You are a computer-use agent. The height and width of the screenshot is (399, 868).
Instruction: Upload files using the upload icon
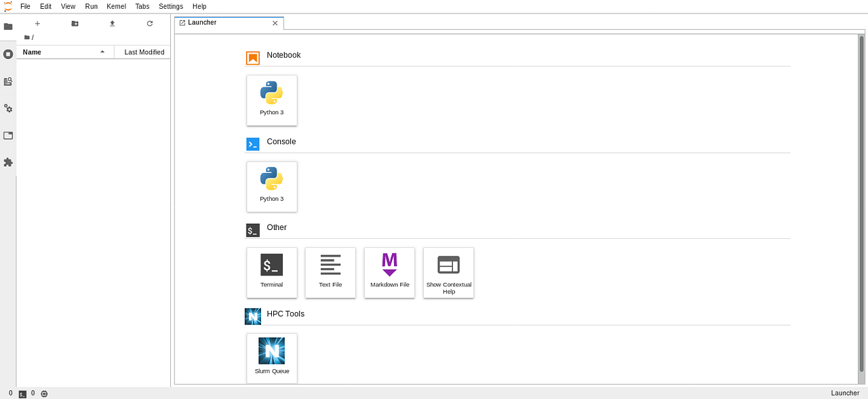(x=112, y=23)
